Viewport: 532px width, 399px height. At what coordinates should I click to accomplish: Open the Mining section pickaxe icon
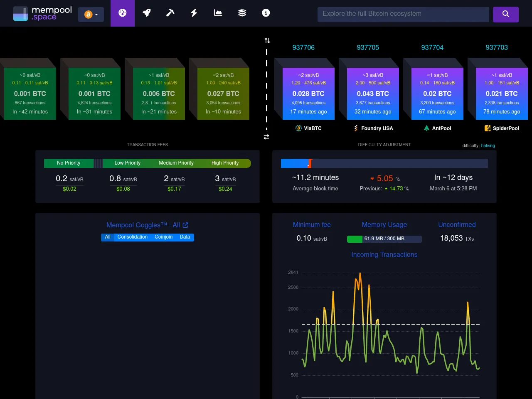170,13
